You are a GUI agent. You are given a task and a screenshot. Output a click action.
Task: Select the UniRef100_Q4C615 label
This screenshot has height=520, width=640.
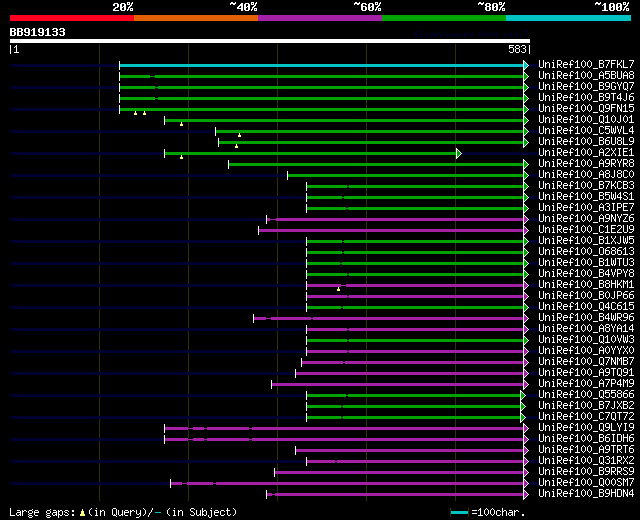point(586,307)
